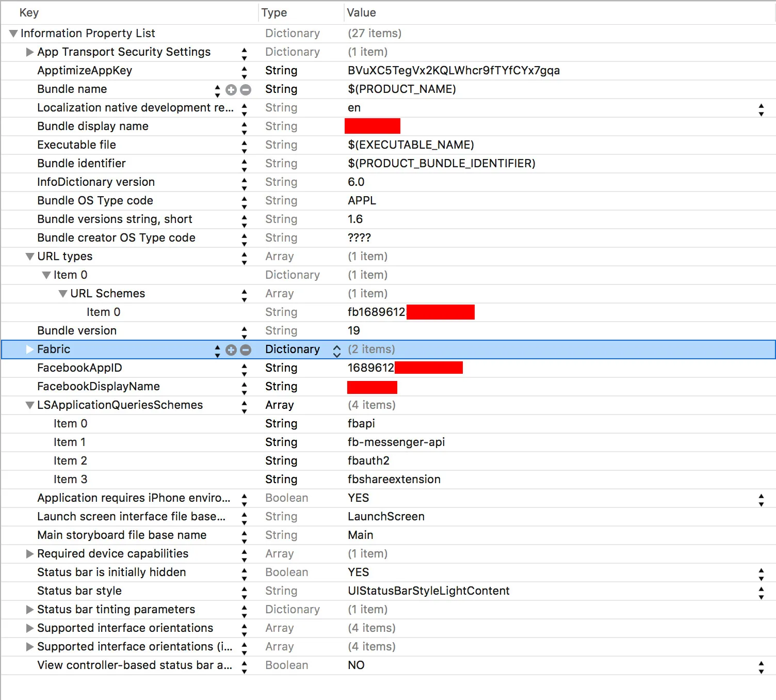Select the fbapi value
Image resolution: width=776 pixels, height=700 pixels.
pos(361,424)
